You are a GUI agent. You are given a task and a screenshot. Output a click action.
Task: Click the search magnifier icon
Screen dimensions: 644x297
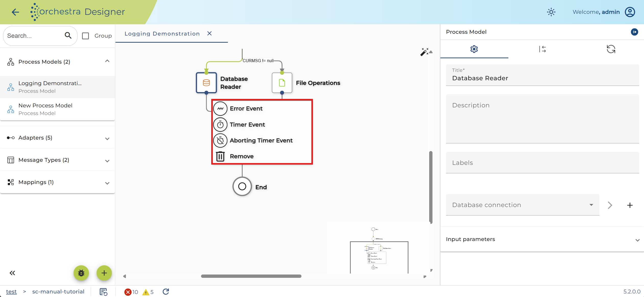coord(68,36)
